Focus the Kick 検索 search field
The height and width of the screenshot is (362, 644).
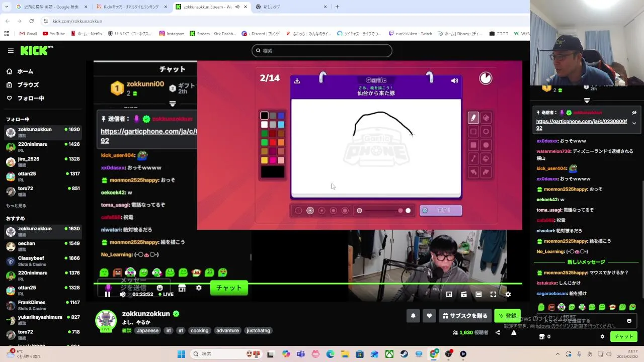pyautogui.click(x=322, y=51)
